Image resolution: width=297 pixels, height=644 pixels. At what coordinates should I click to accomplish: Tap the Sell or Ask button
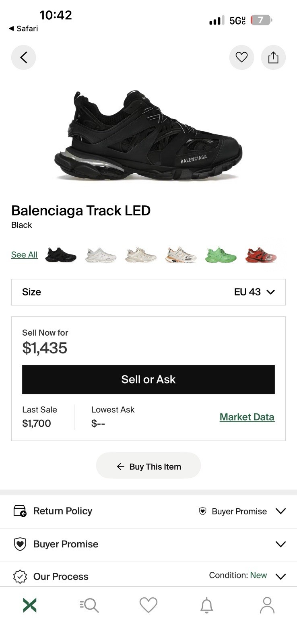point(148,379)
